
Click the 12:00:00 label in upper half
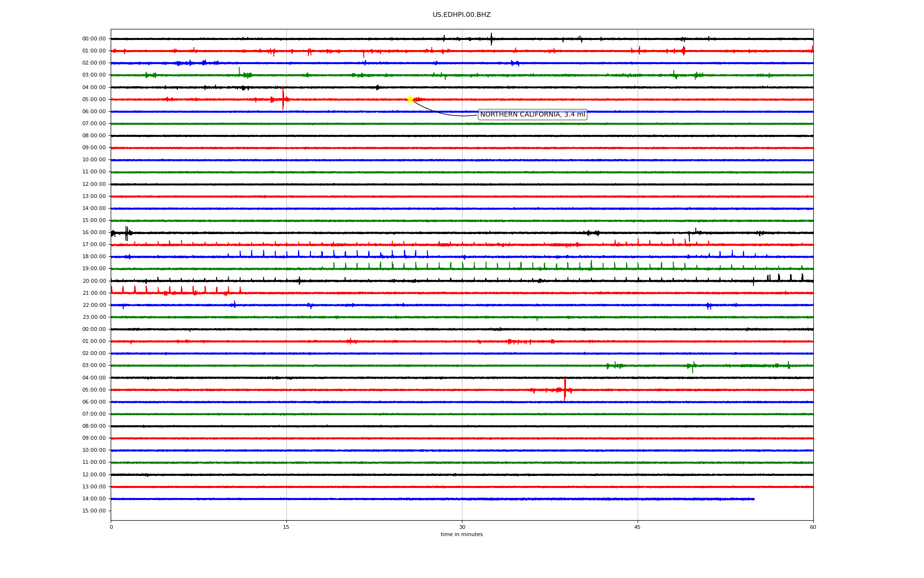(94, 184)
